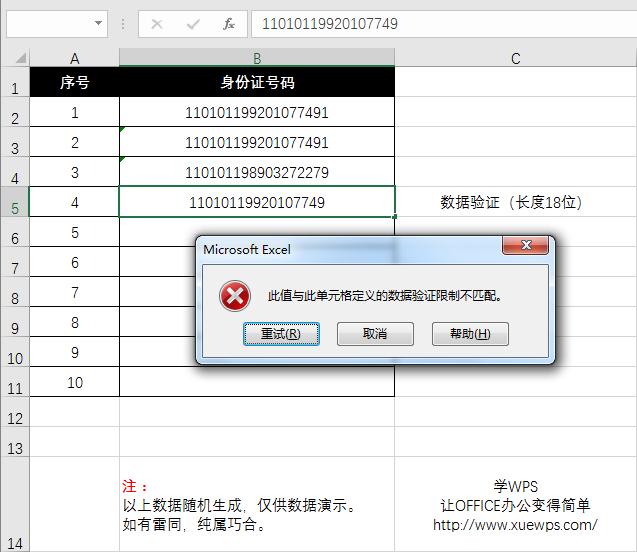Click the 帮助(H) button
637x552 pixels.
pos(470,334)
